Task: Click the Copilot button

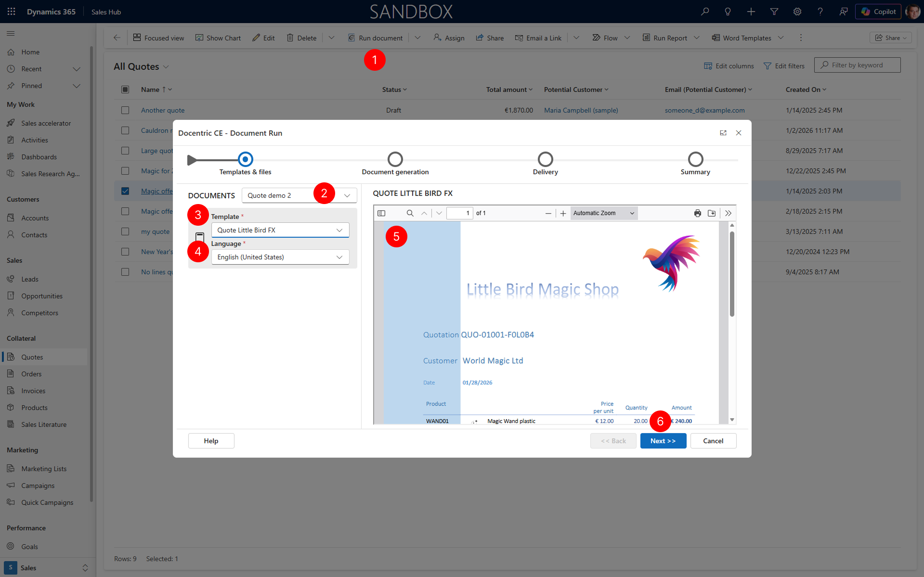Action: pos(878,12)
